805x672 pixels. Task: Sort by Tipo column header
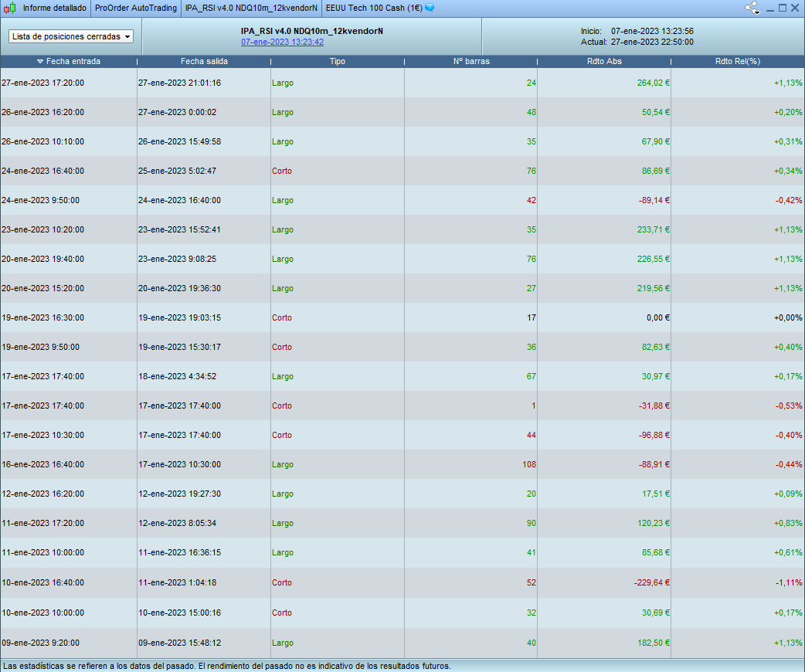click(x=338, y=62)
